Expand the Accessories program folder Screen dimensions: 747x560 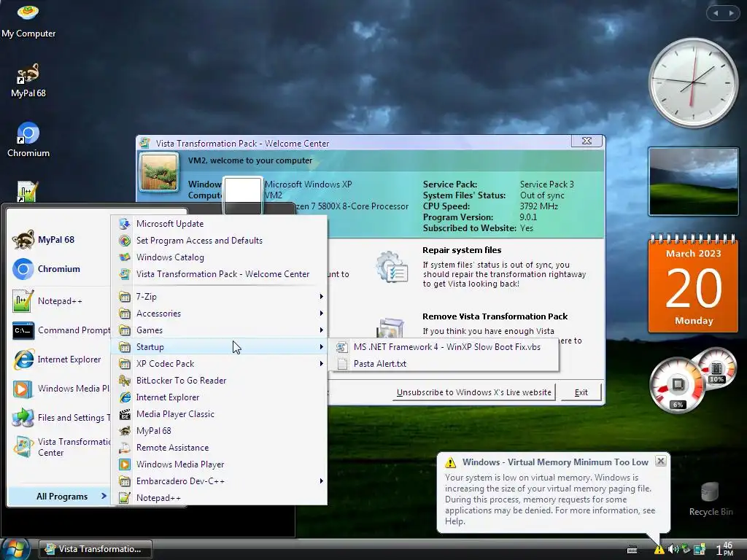coord(219,314)
